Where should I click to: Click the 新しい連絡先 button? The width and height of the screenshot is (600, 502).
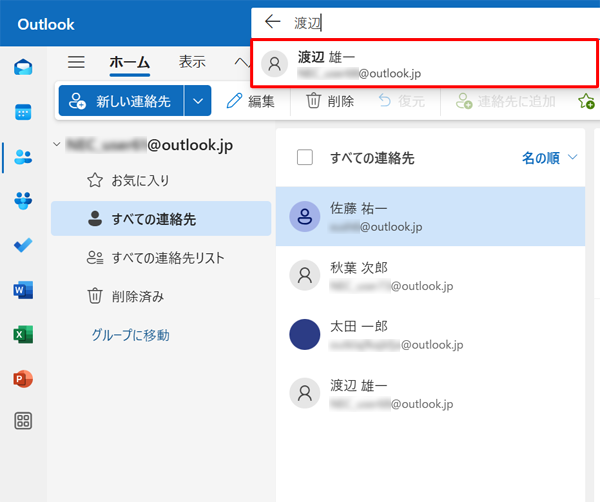pyautogui.click(x=121, y=101)
